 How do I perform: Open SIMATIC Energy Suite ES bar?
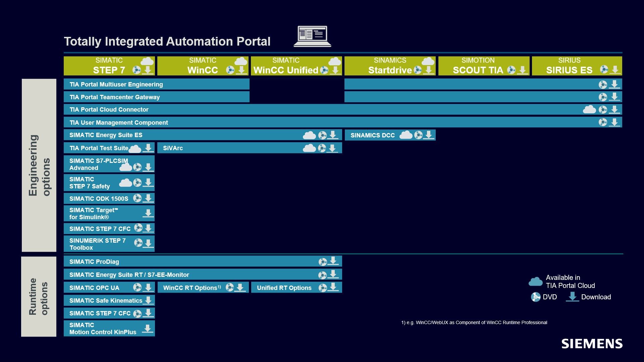(203, 135)
